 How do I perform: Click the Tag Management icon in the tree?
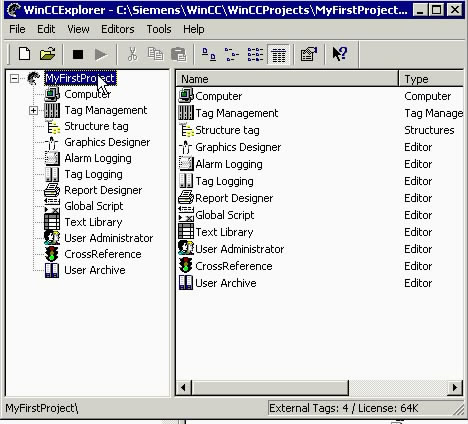52,110
